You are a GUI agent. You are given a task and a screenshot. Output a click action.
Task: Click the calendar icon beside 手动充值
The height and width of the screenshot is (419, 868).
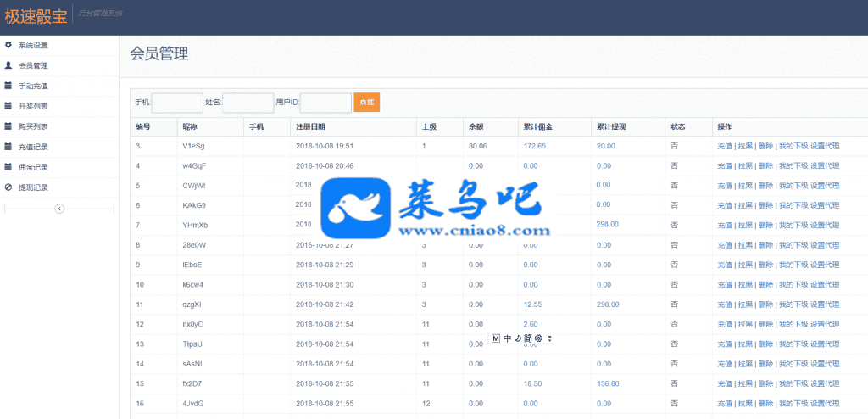tap(8, 86)
